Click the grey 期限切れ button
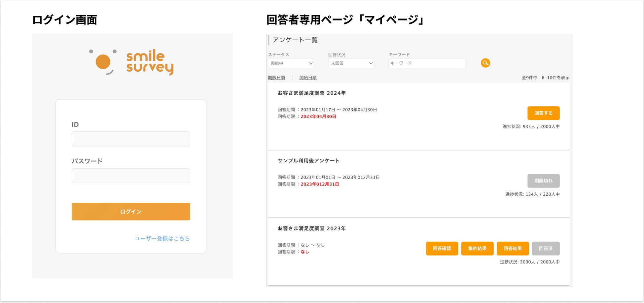Viewport: 644px width, 303px height. pos(543,181)
